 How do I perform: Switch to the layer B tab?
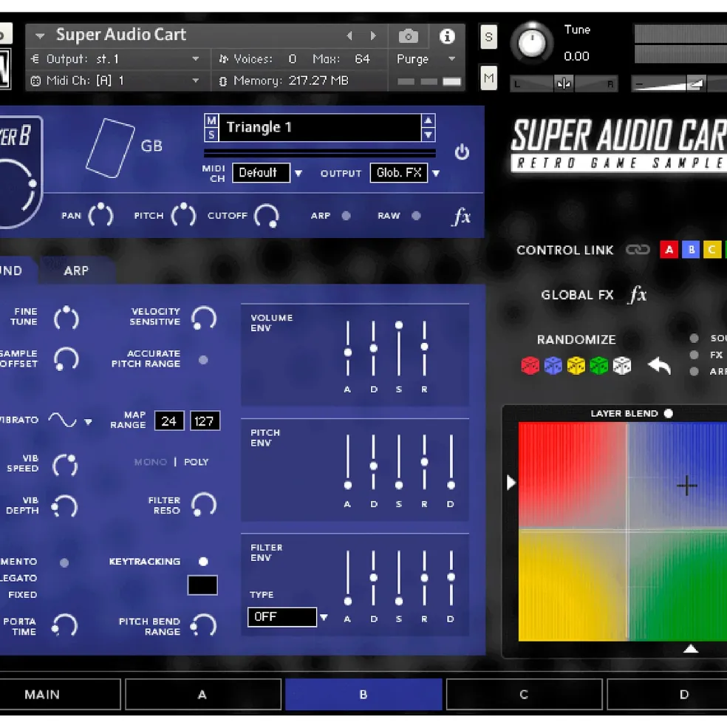[363, 694]
